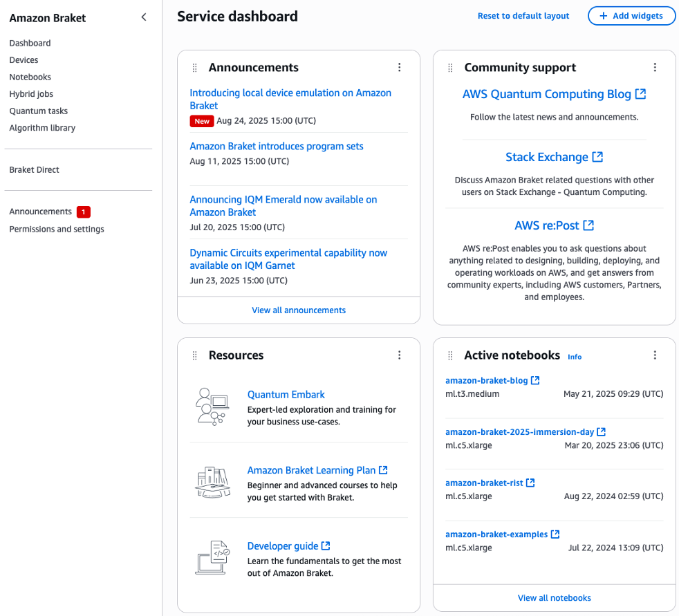Open amazon-braket-rist notebook

(484, 483)
